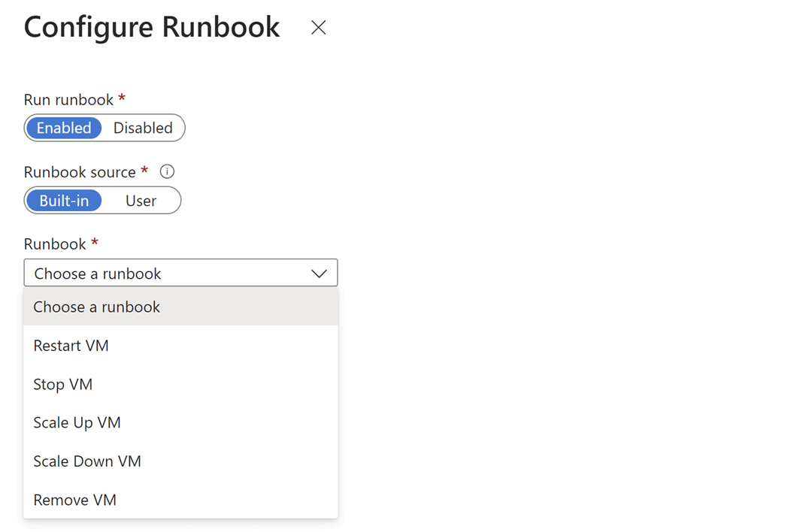
Task: Click the Configure Runbook title
Action: click(x=151, y=27)
